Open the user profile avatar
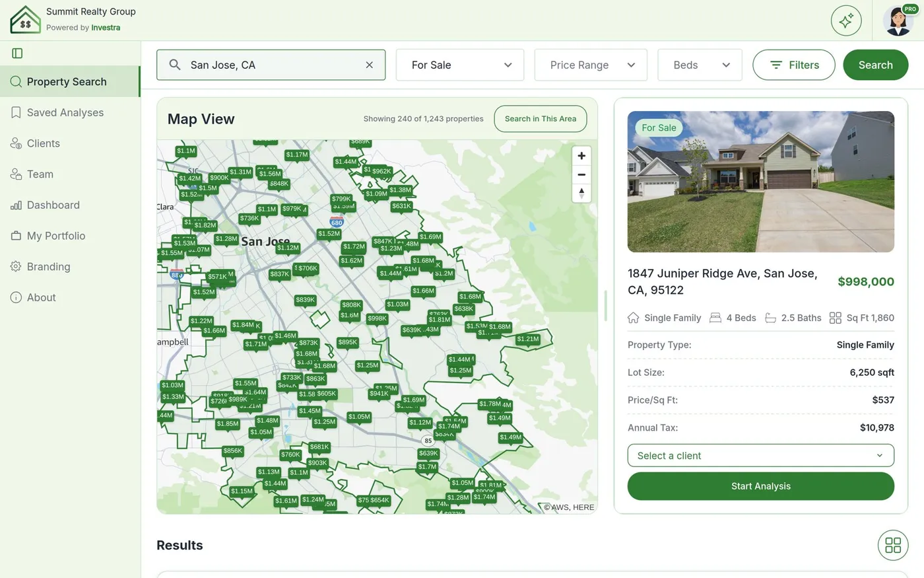The image size is (924, 578). point(898,20)
